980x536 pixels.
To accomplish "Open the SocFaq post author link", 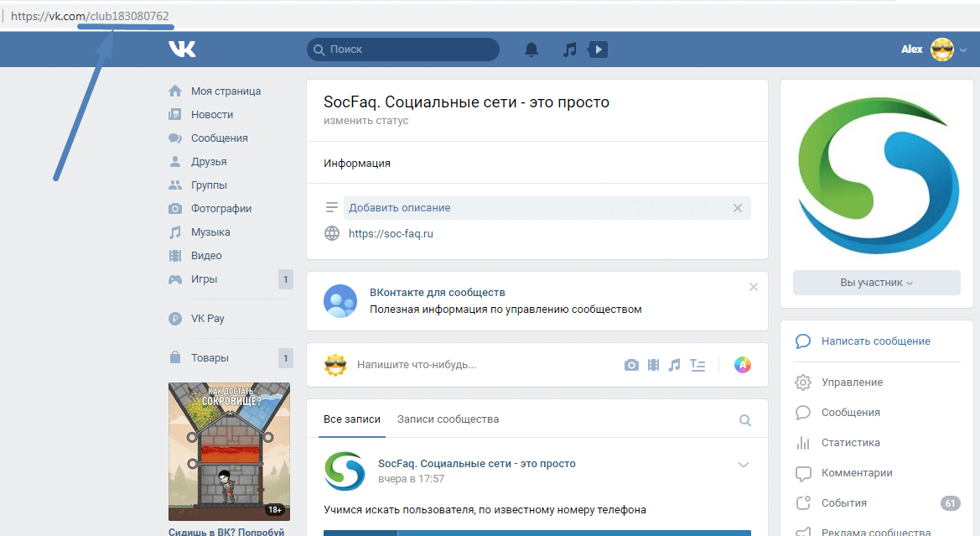I will (x=477, y=464).
